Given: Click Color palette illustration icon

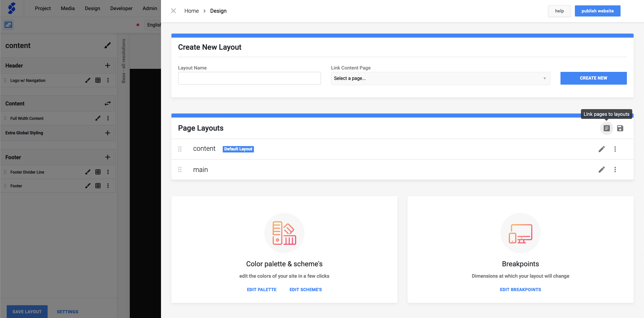Looking at the screenshot, I should pyautogui.click(x=284, y=233).
